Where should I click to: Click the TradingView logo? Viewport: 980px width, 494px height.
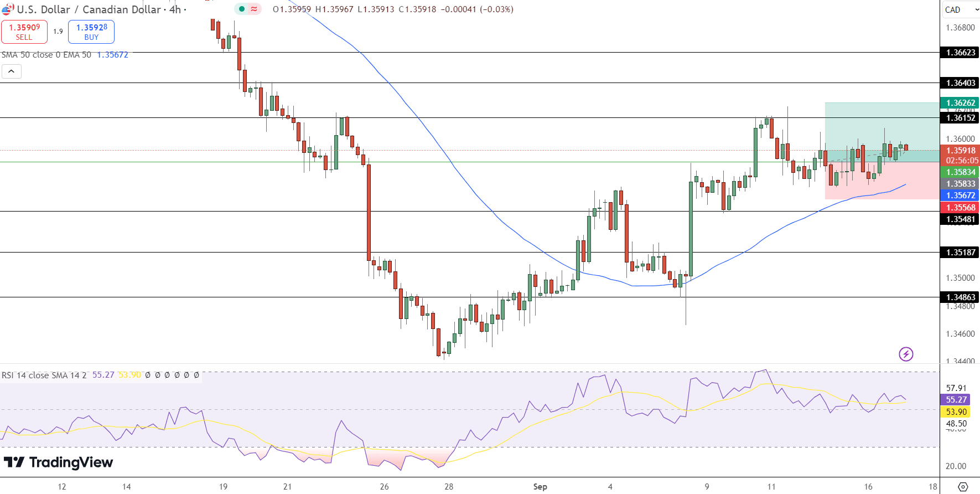(x=59, y=462)
